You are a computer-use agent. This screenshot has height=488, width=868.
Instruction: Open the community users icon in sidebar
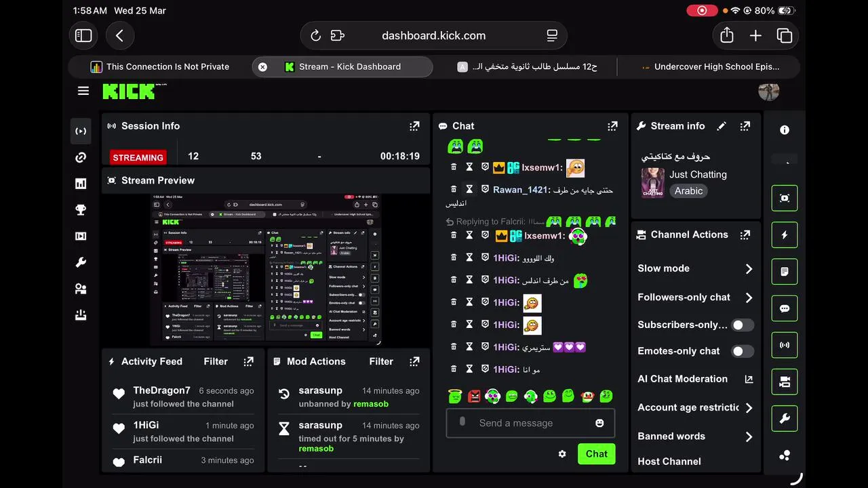pos(81,289)
